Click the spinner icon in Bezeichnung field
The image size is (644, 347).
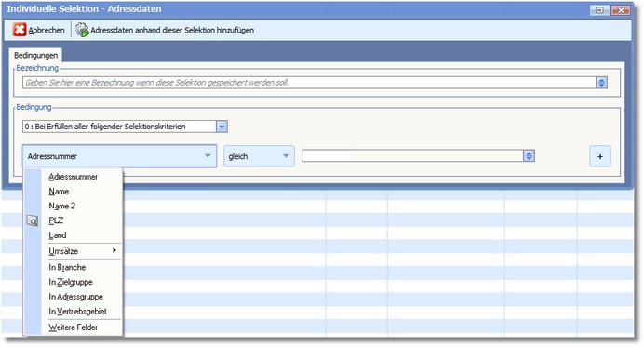point(602,83)
